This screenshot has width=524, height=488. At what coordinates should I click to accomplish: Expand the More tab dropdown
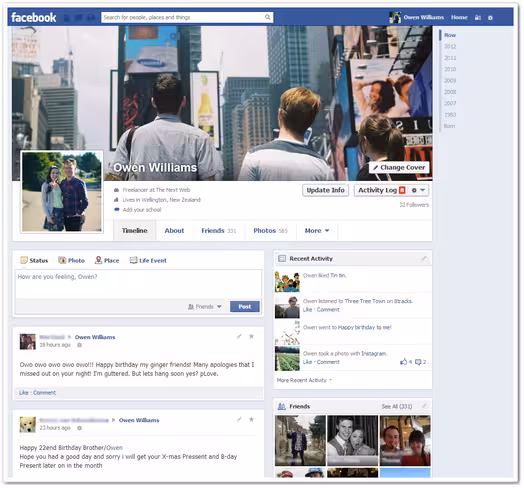(317, 231)
